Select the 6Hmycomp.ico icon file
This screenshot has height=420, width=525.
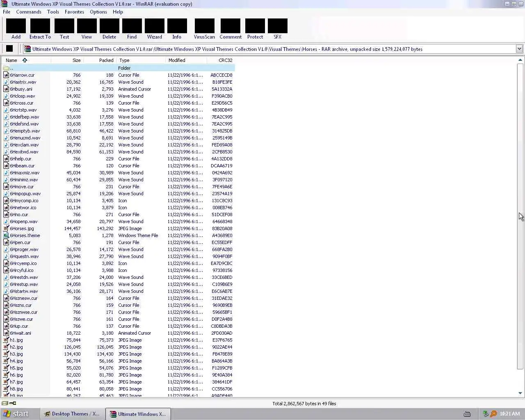click(x=6, y=201)
